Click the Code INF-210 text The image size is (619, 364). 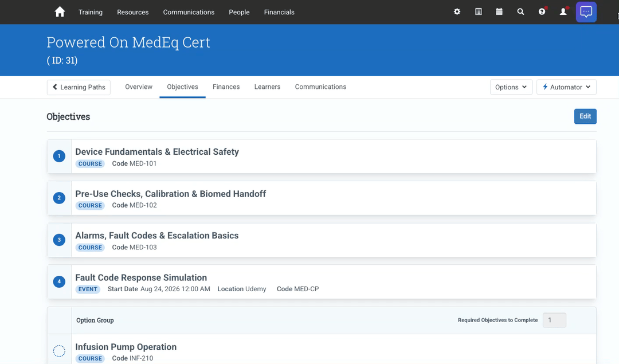point(132,358)
